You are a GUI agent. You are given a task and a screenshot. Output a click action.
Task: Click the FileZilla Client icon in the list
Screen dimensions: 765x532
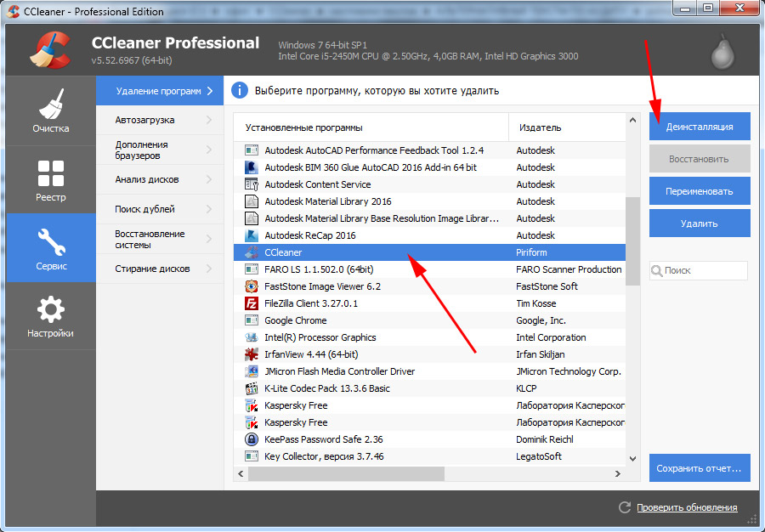click(x=252, y=303)
